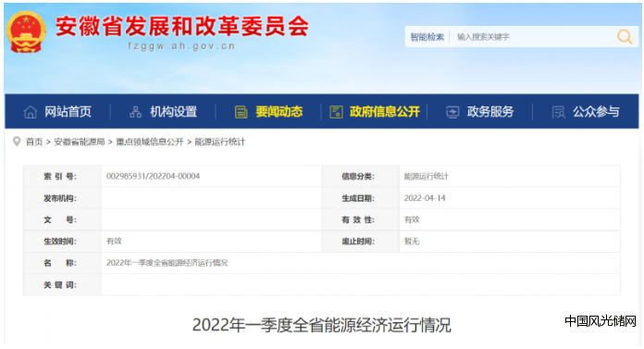The height and width of the screenshot is (349, 644).
Task: Click the 智能检索 label
Action: pos(427,37)
